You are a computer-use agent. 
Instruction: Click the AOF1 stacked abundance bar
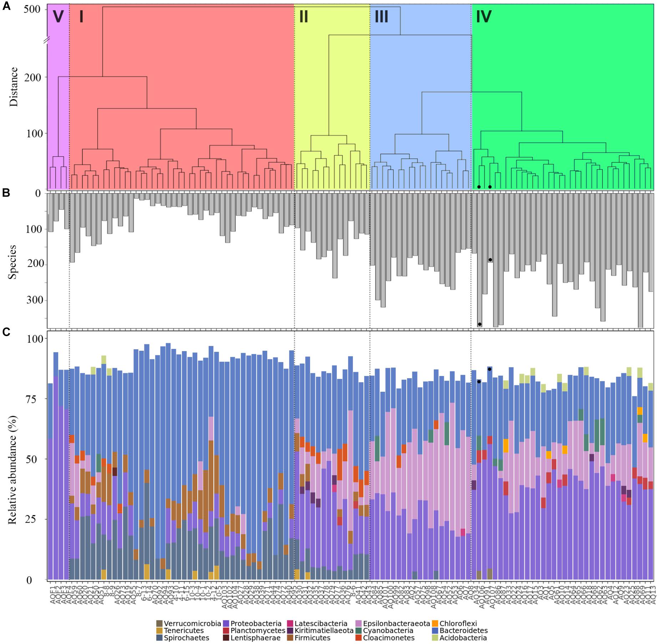50,482
